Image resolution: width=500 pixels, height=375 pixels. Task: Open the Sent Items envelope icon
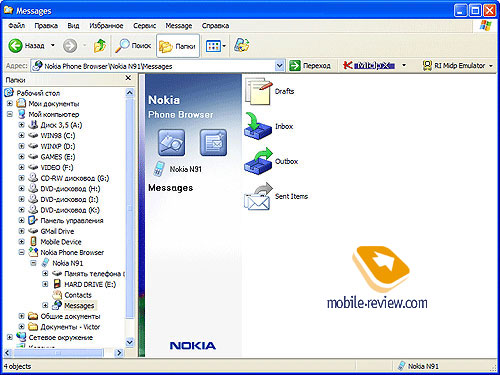(258, 196)
